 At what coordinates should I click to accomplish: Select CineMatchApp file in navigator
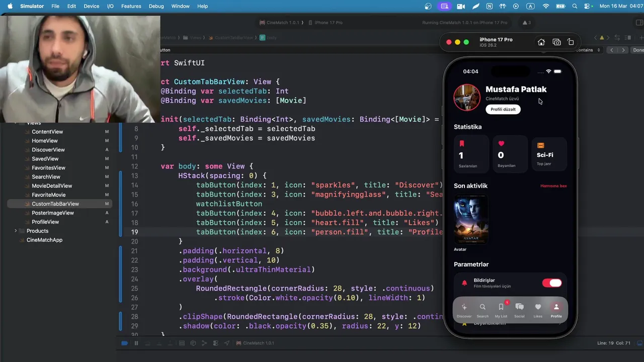(44, 240)
